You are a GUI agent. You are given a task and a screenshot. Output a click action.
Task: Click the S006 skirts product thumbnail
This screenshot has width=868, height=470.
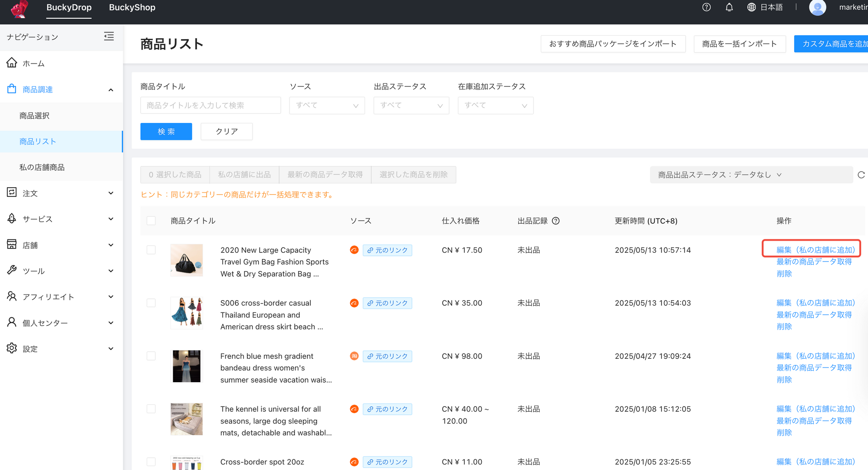187,313
